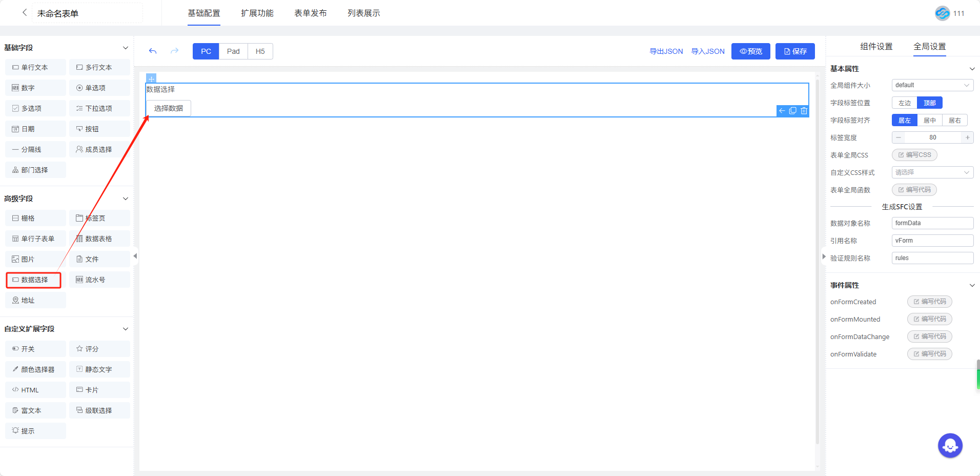Open the 全局组件大小 default dropdown

tap(932, 86)
